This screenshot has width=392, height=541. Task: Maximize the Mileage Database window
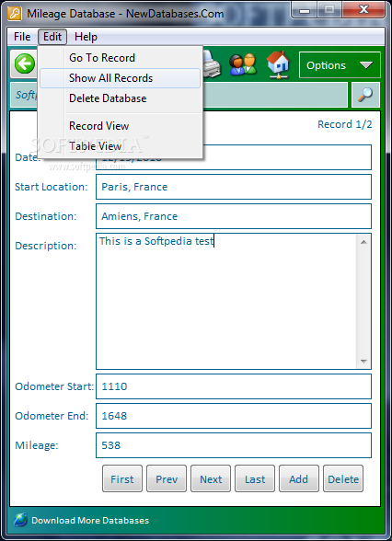329,10
